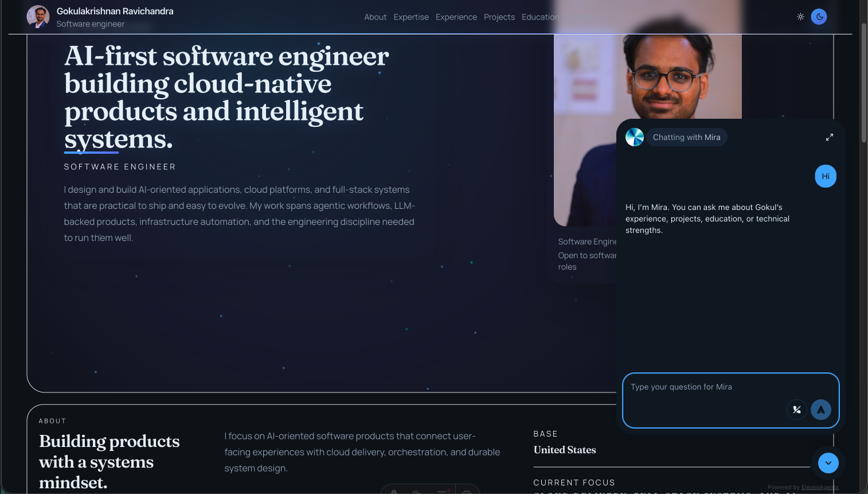Image resolution: width=868 pixels, height=494 pixels.
Task: Click the Mira assistant avatar icon
Action: pyautogui.click(x=635, y=137)
